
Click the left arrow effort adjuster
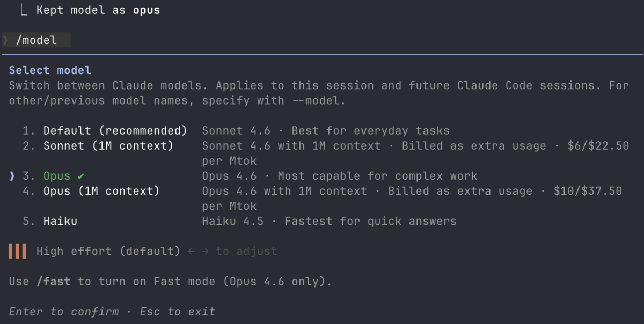tap(192, 251)
